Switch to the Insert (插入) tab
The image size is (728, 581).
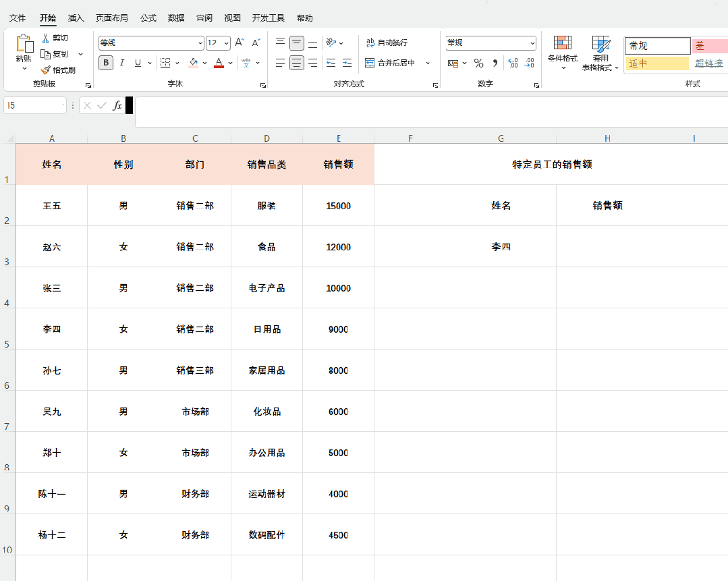pos(76,18)
